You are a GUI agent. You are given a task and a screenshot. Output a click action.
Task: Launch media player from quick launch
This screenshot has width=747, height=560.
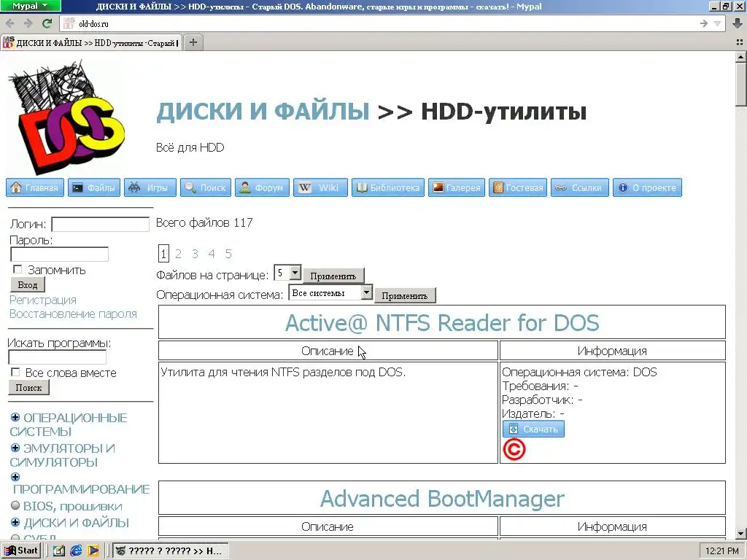click(93, 551)
